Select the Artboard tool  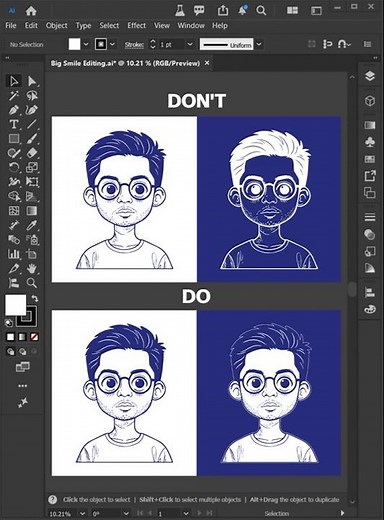[x=32, y=254]
